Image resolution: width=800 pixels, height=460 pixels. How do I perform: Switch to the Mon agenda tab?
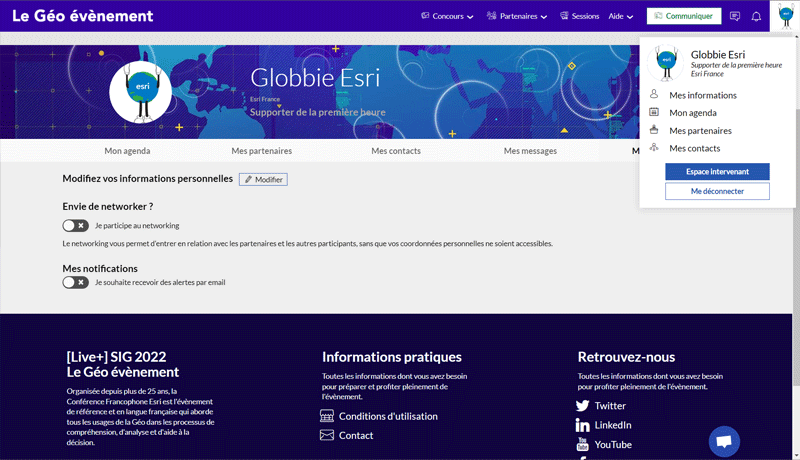click(127, 151)
